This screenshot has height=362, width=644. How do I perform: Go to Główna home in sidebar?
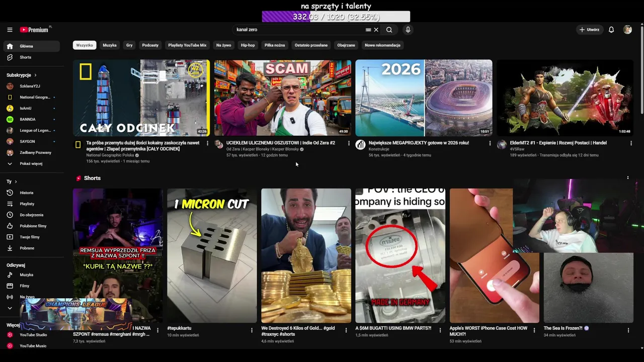32,46
